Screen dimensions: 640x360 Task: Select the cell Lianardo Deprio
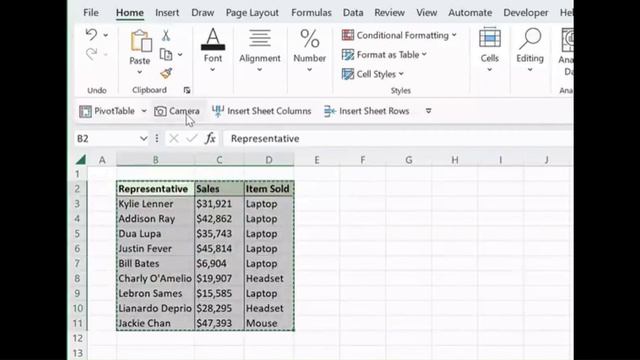click(x=155, y=308)
